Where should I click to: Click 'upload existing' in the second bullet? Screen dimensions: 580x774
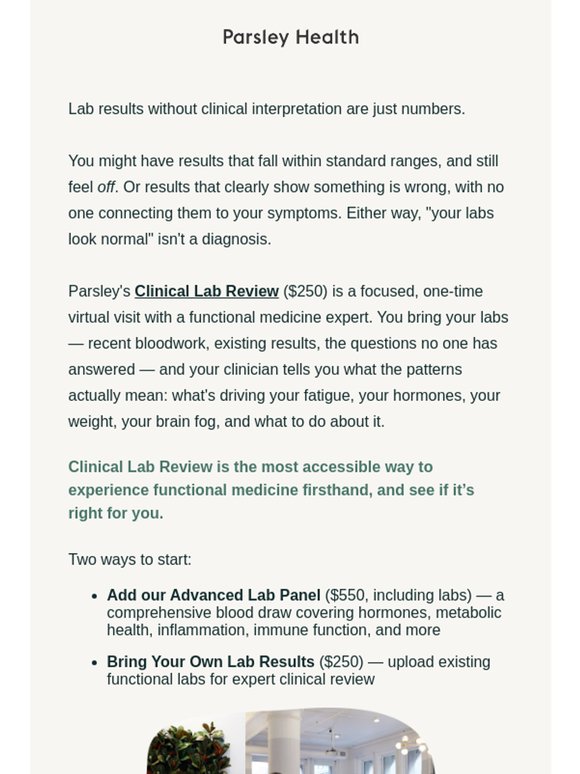click(x=439, y=662)
